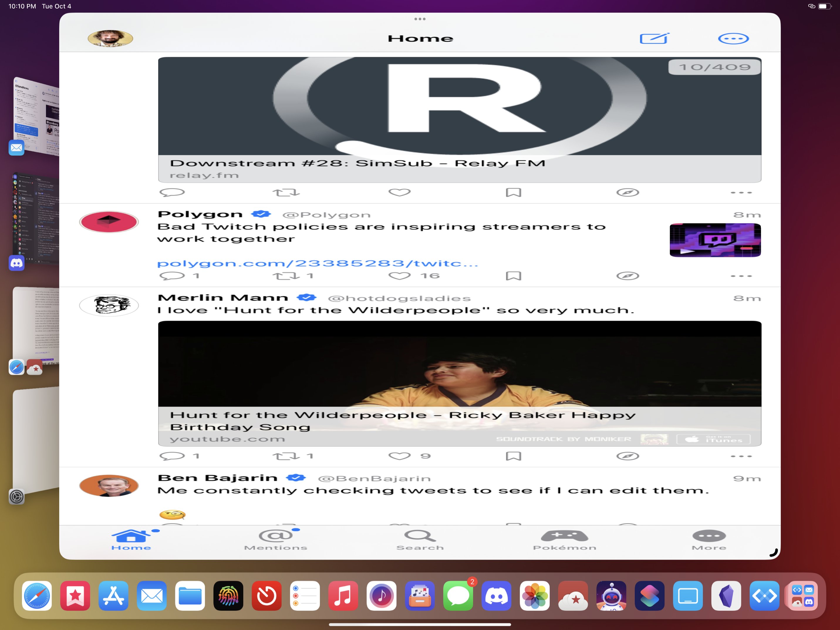Switch to the Discord window in Stage Manager
The image size is (840, 630).
pyautogui.click(x=36, y=219)
